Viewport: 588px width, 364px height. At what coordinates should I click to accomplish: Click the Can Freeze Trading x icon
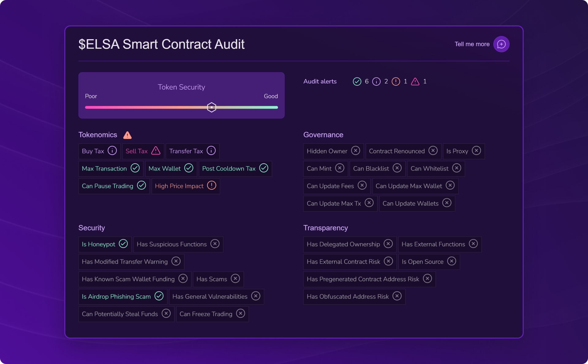[240, 313]
